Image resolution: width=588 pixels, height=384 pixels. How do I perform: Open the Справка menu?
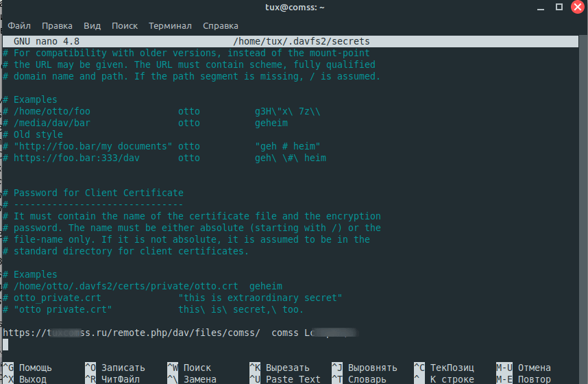(x=220, y=25)
